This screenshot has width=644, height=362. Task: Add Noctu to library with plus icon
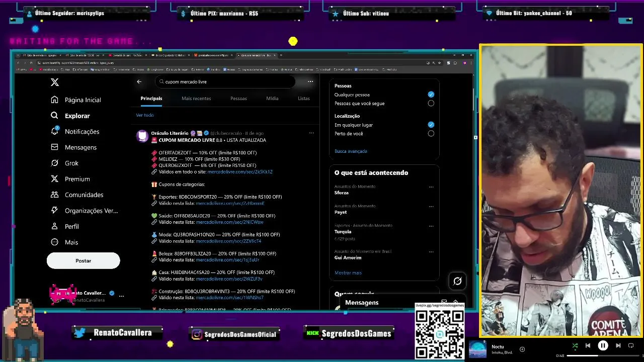point(522,349)
